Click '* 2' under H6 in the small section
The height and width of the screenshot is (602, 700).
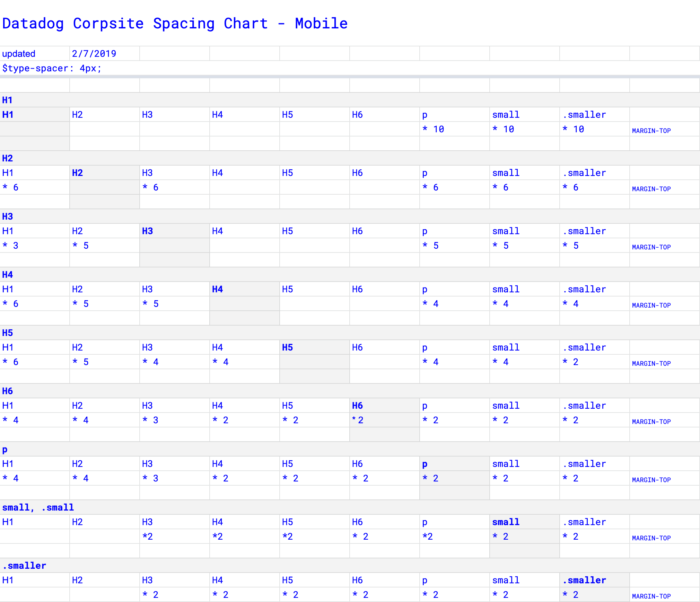(360, 537)
